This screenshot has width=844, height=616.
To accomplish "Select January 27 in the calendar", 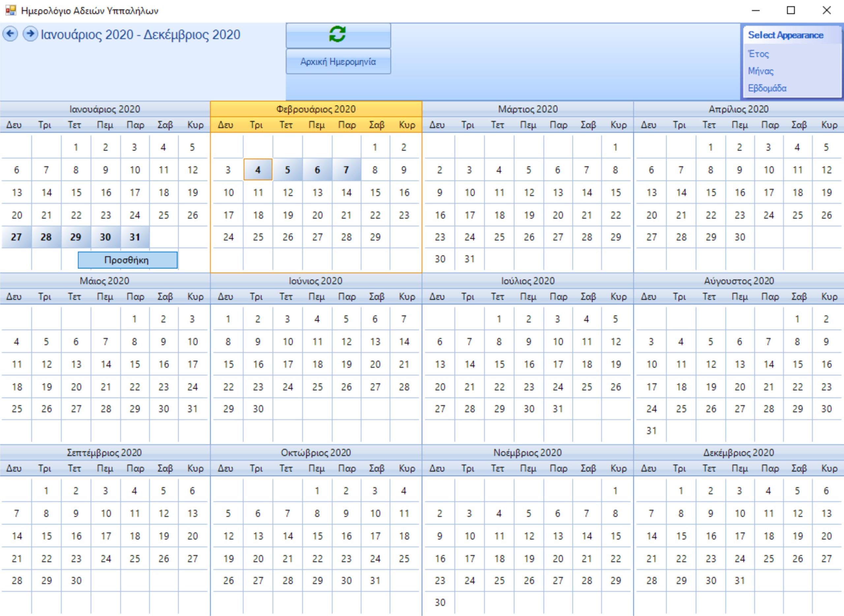I will pyautogui.click(x=16, y=237).
